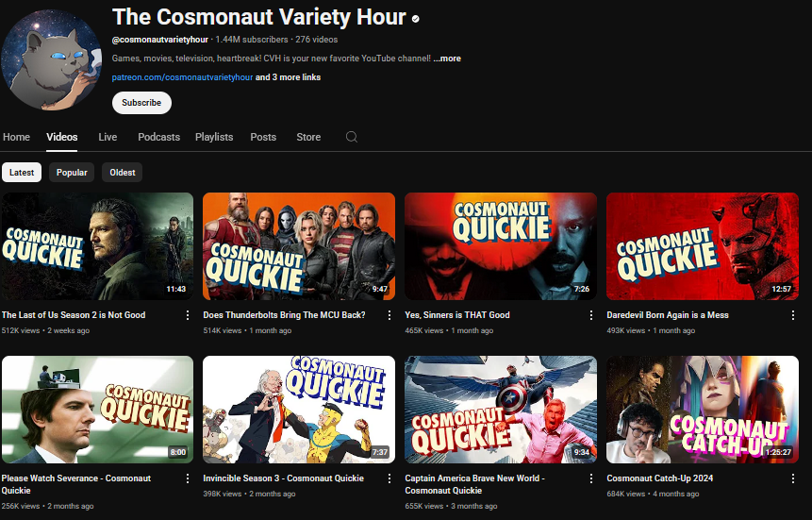Select the Videos tab
Screen dimensions: 812x520
pos(61,137)
